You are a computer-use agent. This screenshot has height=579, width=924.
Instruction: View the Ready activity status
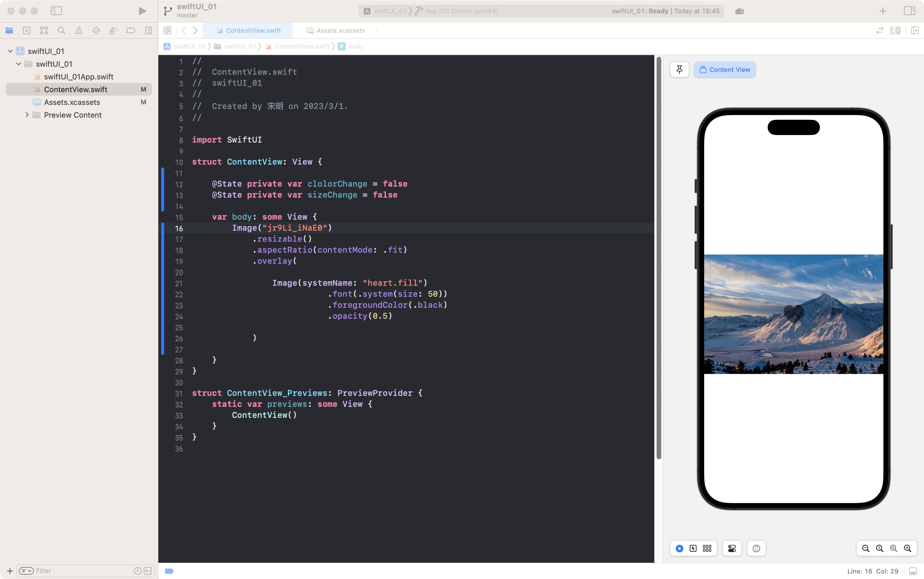coord(665,11)
